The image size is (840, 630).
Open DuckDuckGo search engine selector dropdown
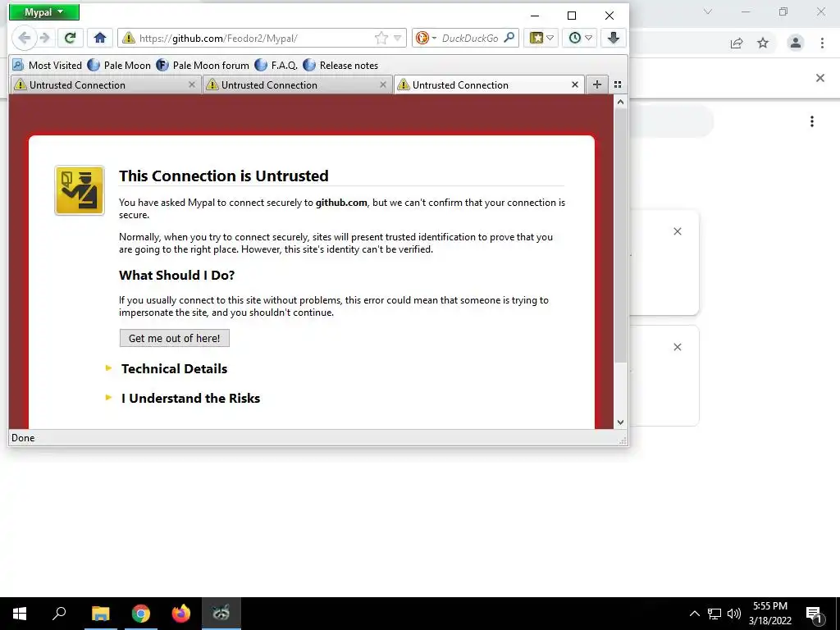(x=427, y=38)
